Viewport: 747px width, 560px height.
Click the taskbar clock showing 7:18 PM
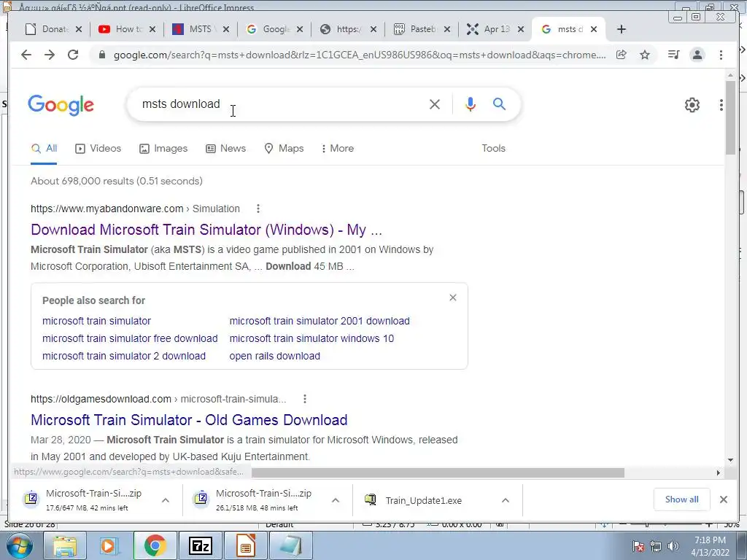tap(710, 546)
